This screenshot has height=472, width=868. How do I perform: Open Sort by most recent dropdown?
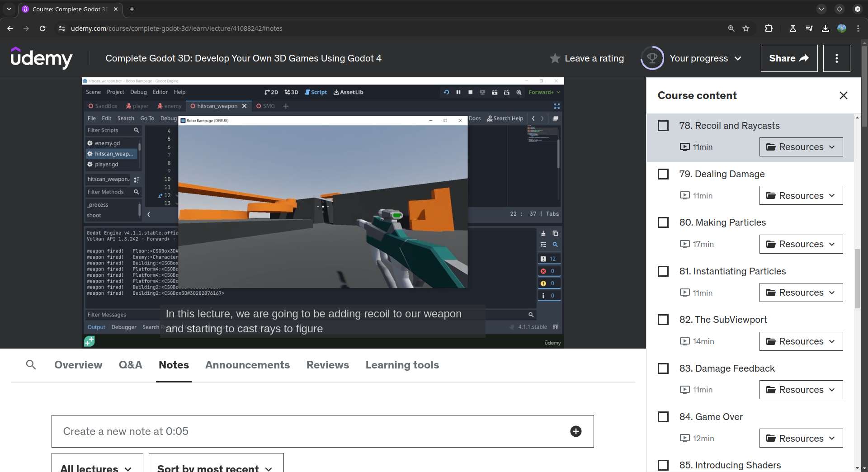coord(216,467)
